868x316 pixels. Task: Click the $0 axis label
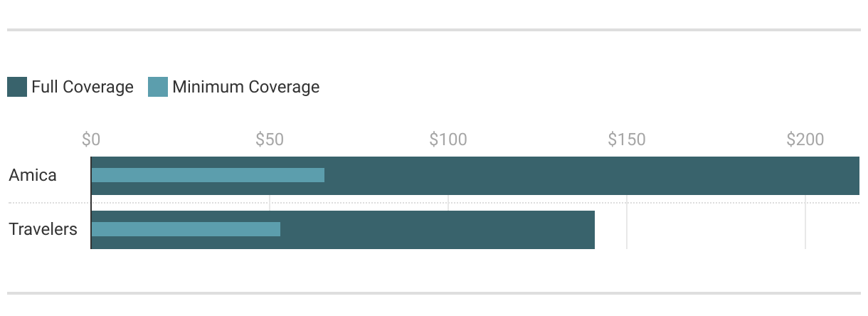tap(91, 139)
